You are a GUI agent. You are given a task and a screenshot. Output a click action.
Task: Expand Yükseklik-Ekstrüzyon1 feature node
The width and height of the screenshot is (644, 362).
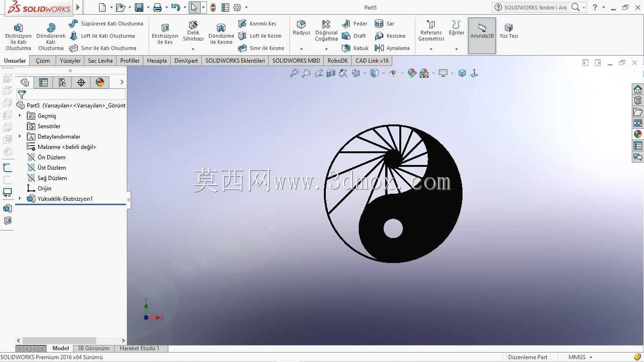(20, 198)
